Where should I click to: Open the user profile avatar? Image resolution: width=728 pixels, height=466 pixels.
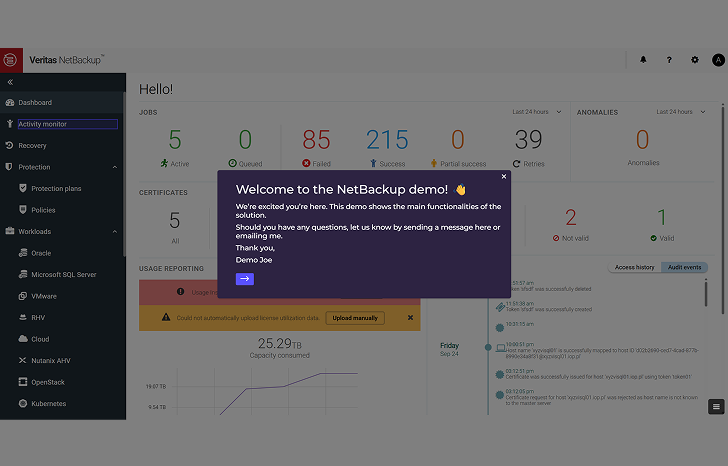tap(718, 60)
